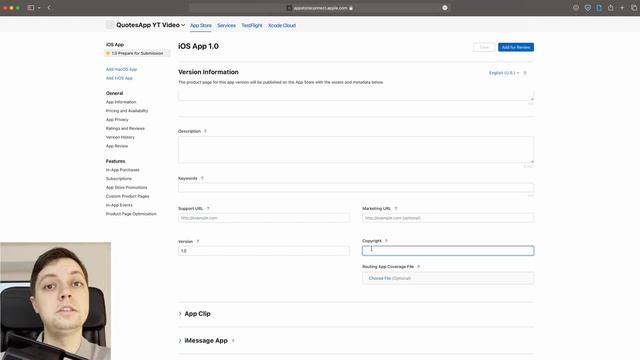Click the Version input field

[x=264, y=251]
